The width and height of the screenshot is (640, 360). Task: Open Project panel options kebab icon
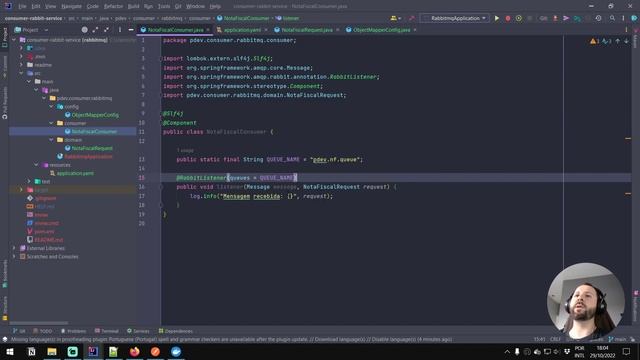120,30
